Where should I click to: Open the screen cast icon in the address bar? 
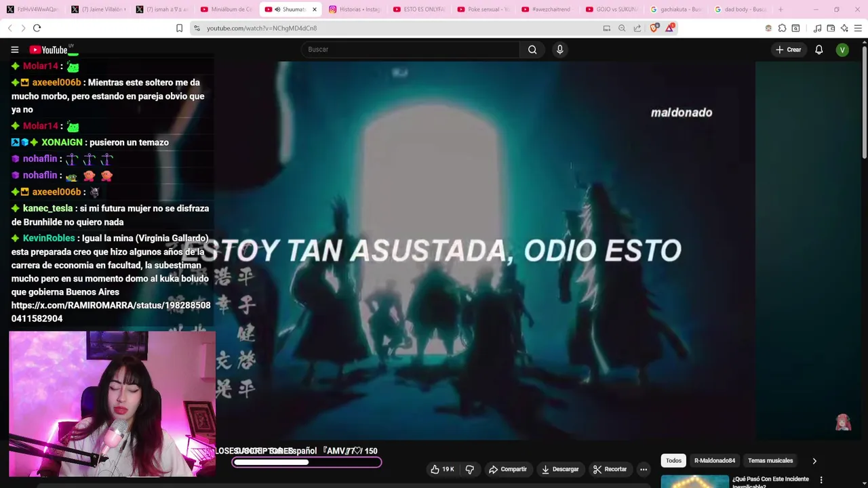[607, 28]
